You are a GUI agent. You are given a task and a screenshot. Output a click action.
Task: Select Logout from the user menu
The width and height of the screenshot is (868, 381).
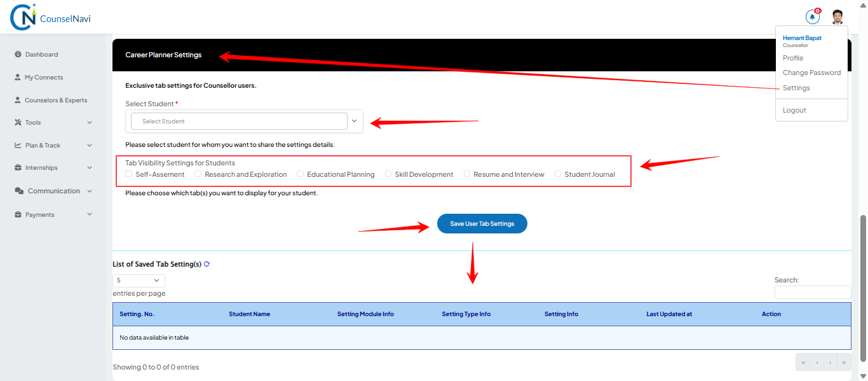point(794,109)
